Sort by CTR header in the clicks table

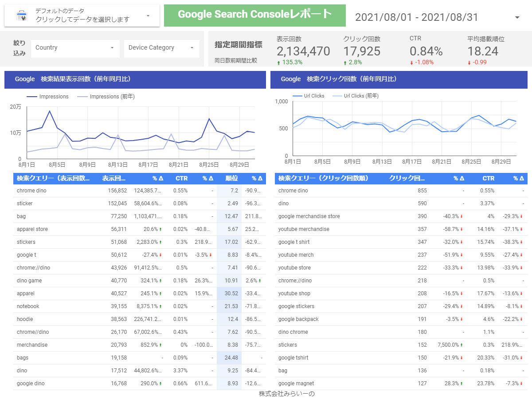[x=488, y=178]
